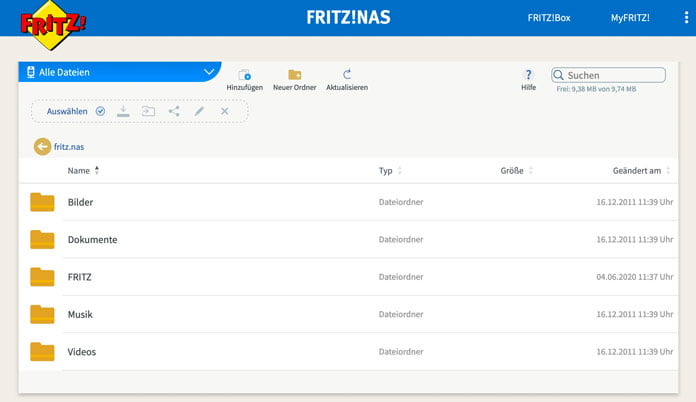This screenshot has width=696, height=402.
Task: Expand the Alle Dateien dropdown
Action: [209, 72]
